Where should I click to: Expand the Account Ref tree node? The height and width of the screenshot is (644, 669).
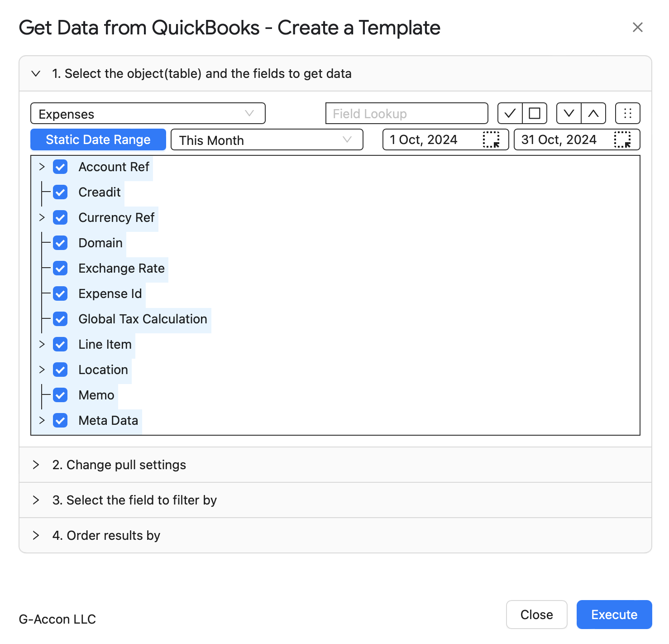tap(42, 167)
